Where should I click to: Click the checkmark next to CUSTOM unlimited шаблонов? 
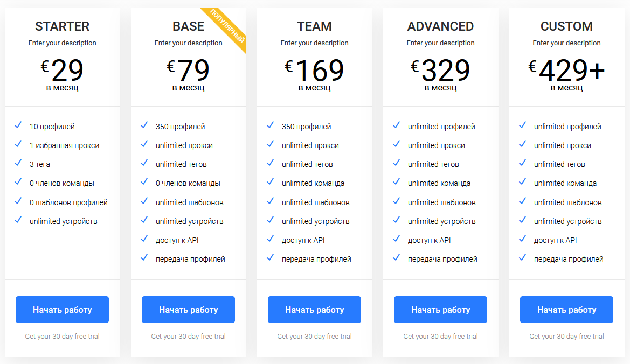tap(523, 201)
